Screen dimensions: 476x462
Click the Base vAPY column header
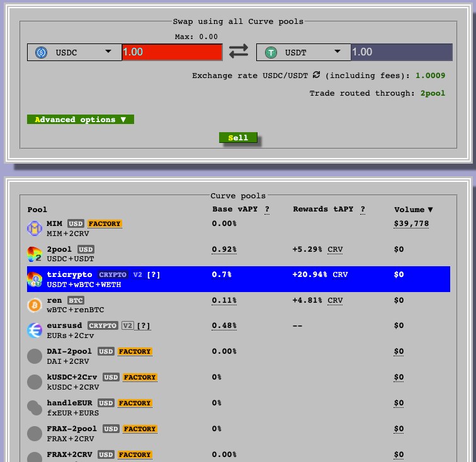(x=235, y=209)
